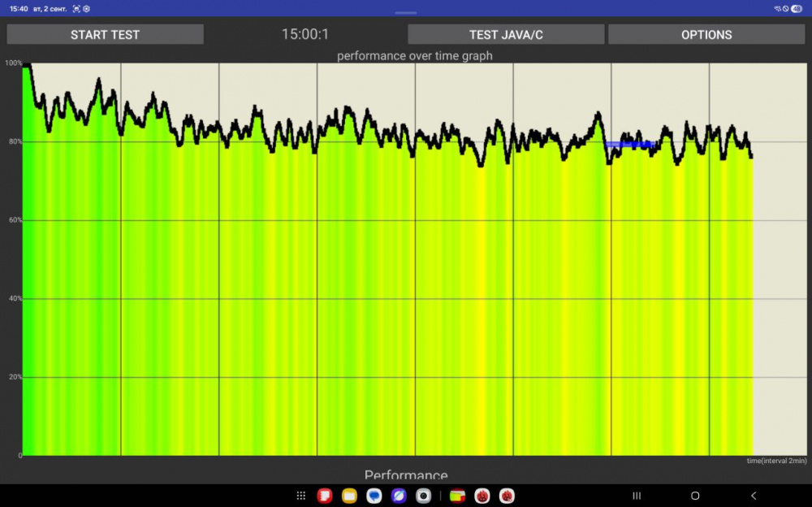Launch the purple Samsung Internet browser
Viewport: 812px width, 507px height.
(399, 496)
